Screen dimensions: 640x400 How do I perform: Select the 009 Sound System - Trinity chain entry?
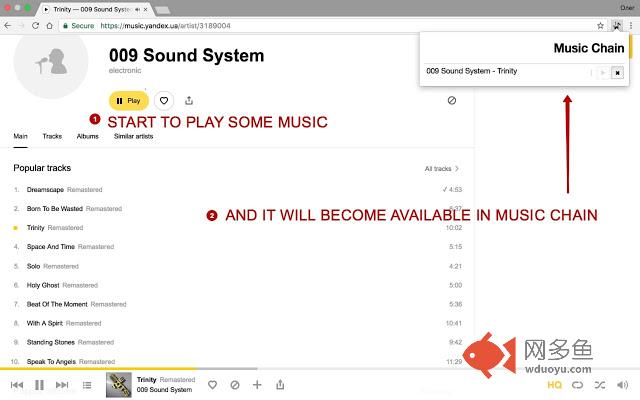click(x=471, y=71)
